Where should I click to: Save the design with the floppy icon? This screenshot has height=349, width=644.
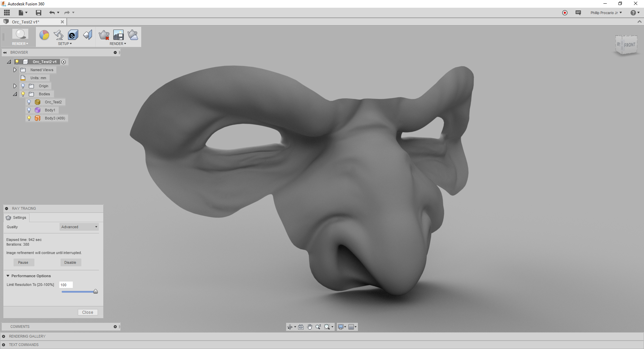(x=39, y=13)
